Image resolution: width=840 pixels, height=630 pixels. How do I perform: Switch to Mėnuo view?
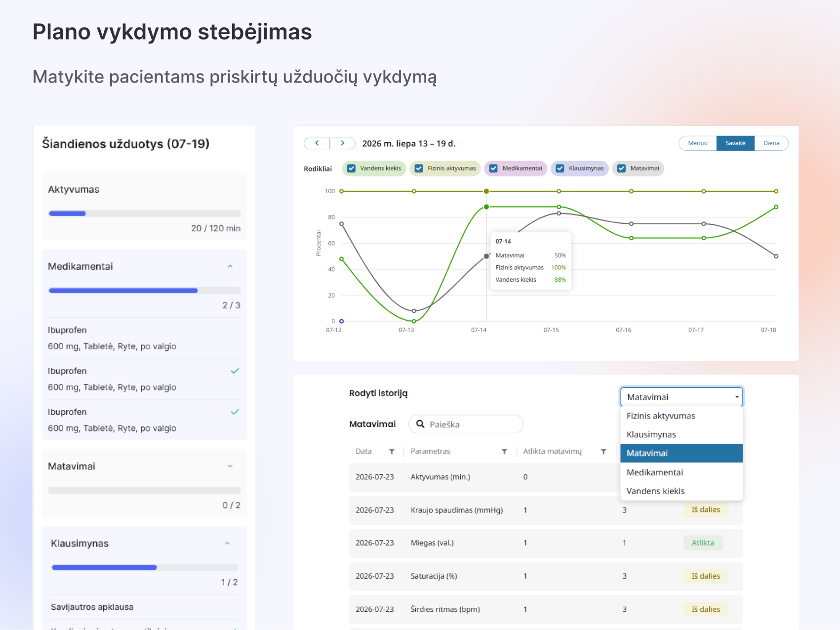click(698, 143)
